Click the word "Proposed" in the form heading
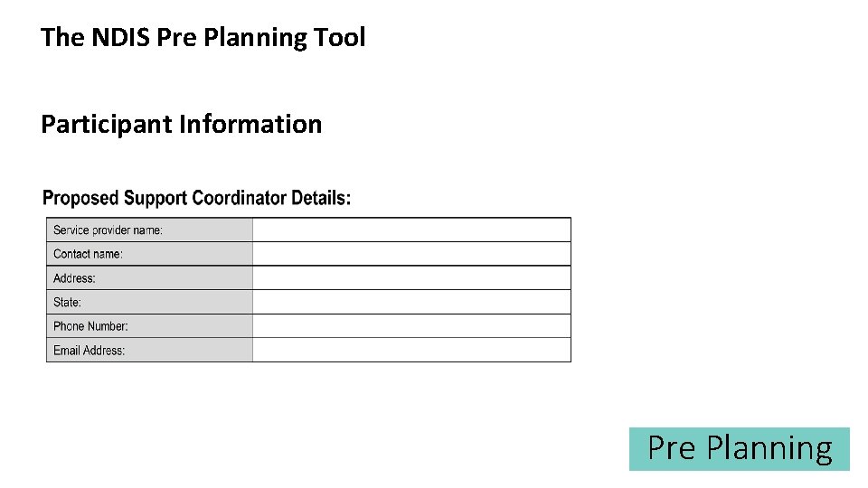The width and height of the screenshot is (868, 488). pyautogui.click(x=81, y=198)
